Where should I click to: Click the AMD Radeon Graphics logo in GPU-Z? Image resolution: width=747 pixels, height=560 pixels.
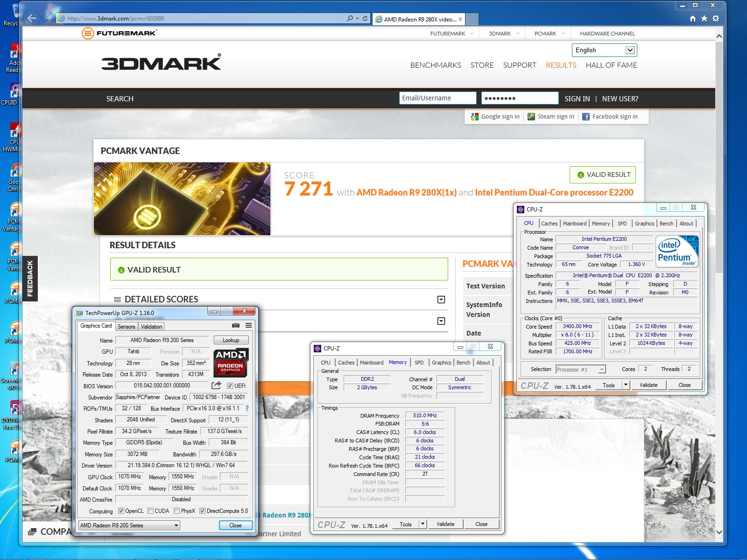click(231, 363)
